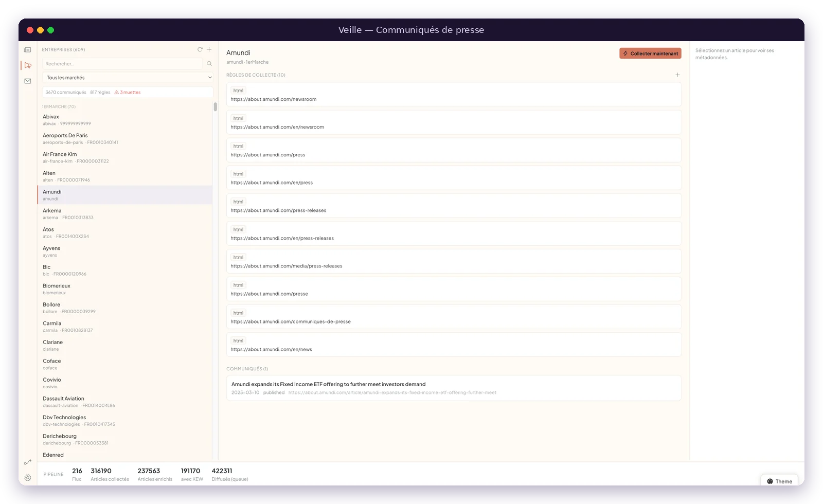Select Covivio in the company list
The image size is (823, 504).
[x=125, y=383]
